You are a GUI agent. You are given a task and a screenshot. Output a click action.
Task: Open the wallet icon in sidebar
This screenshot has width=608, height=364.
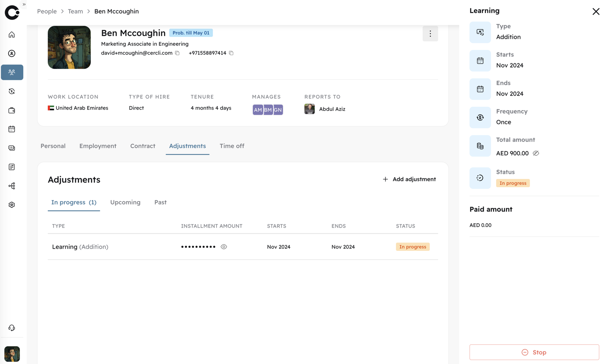click(x=12, y=110)
